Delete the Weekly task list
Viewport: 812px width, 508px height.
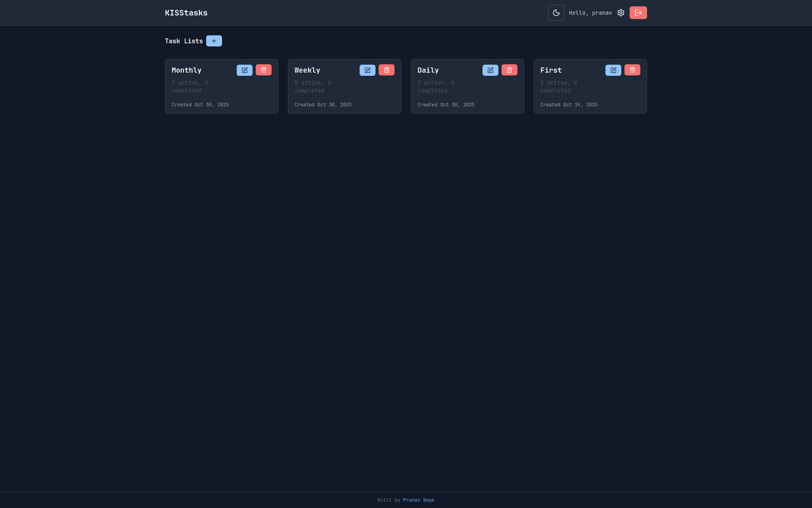(386, 70)
